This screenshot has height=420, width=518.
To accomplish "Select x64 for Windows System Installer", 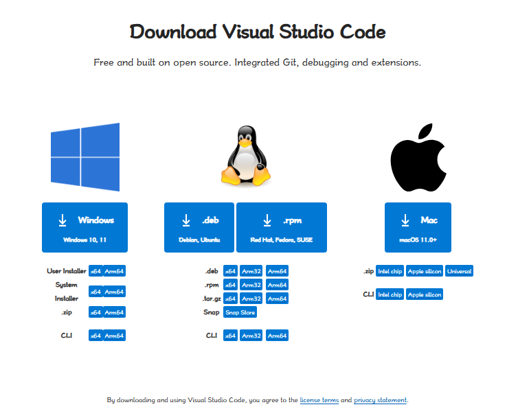I will point(95,292).
